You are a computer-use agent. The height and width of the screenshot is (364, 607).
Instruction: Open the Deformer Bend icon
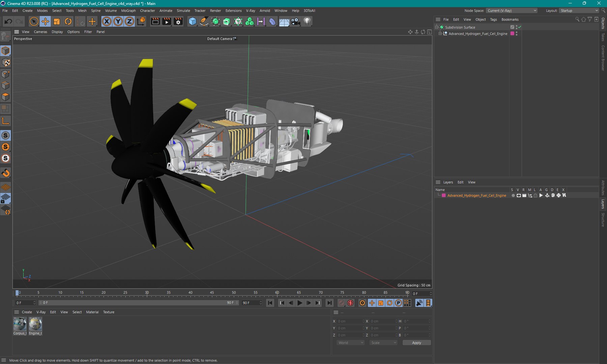point(272,22)
